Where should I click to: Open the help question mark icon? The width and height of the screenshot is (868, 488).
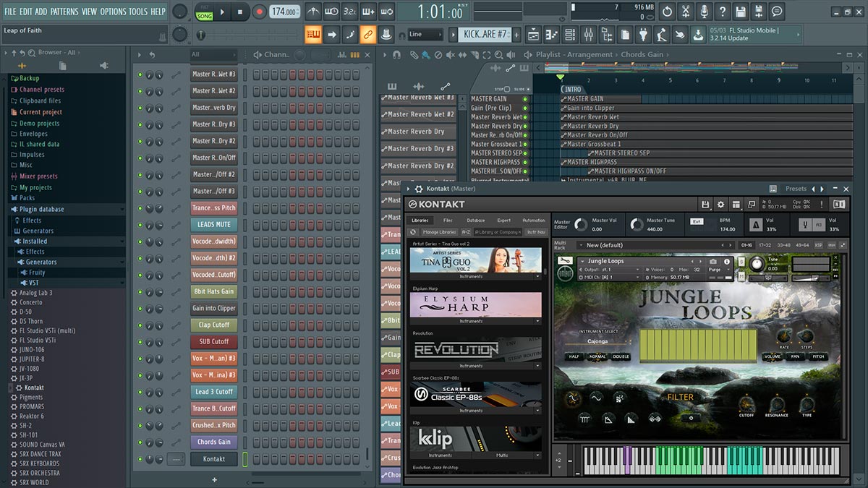point(722,12)
